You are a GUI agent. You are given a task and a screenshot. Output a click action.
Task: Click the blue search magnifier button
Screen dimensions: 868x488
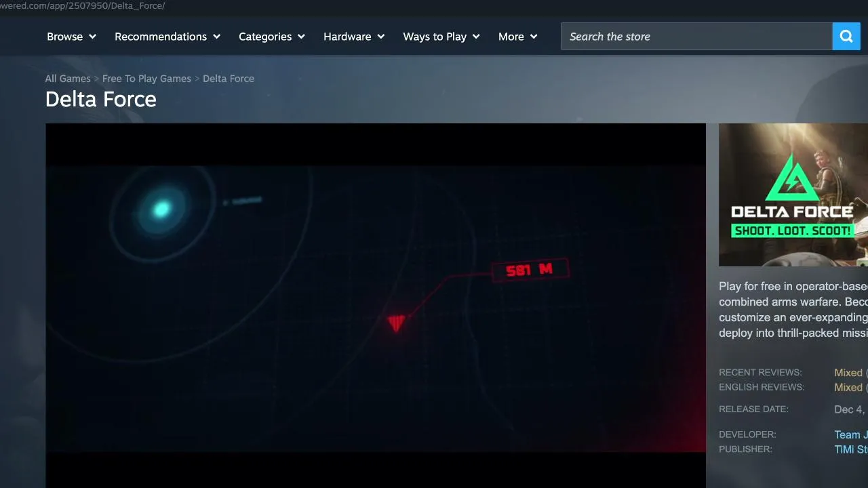pos(846,37)
